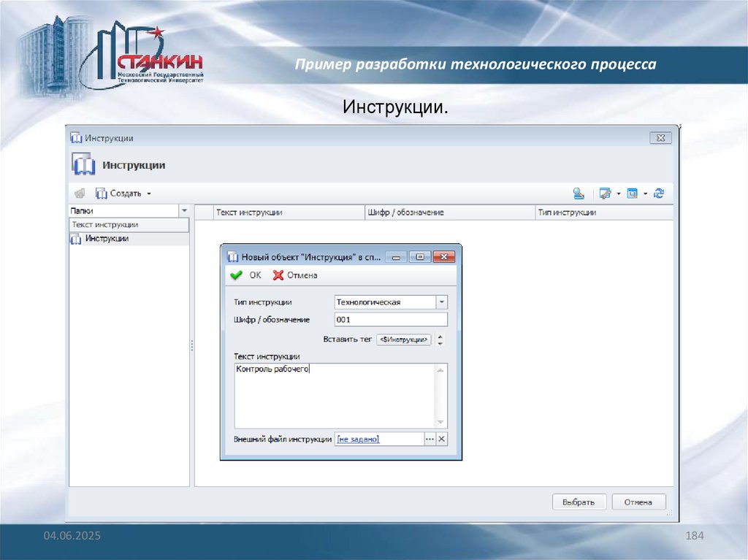The image size is (748, 560).
Task: Clear external file with the X button
Action: [442, 439]
